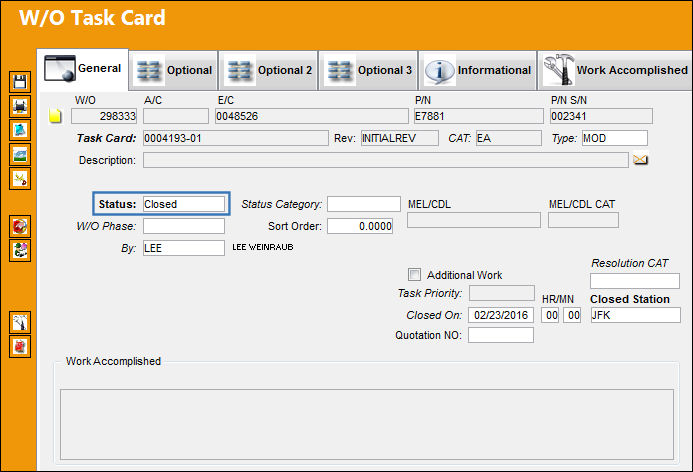Click the empty Description field
Screen dimensions: 693x472
click(x=385, y=160)
